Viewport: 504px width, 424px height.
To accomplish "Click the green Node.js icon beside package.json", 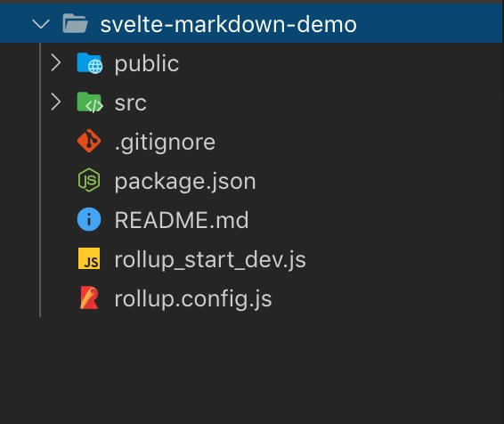I will click(x=89, y=180).
